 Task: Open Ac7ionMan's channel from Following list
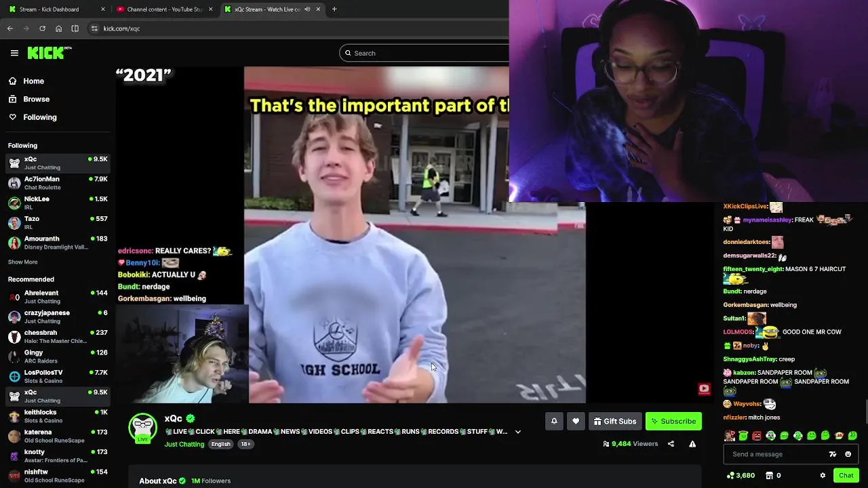click(58, 183)
